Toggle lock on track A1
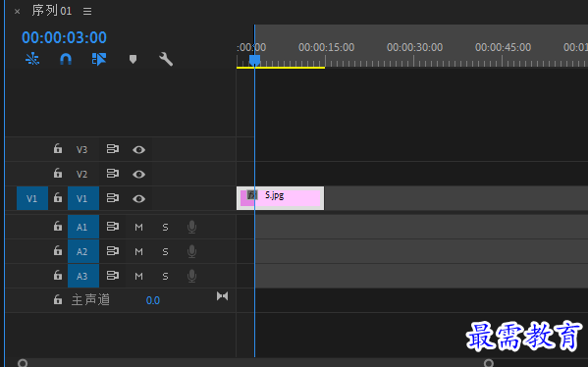Screen dimensions: 588x367 pos(57,226)
